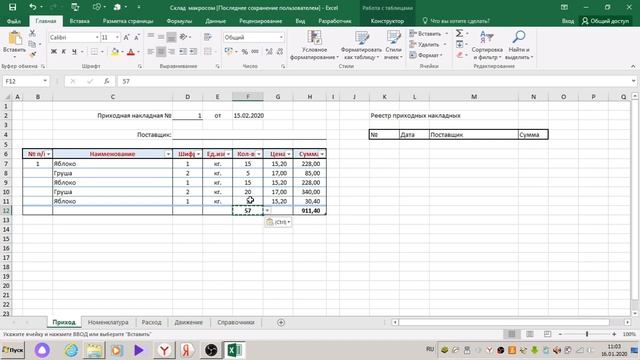Increase font size with the larger A
640x360 pixels.
coord(126,37)
